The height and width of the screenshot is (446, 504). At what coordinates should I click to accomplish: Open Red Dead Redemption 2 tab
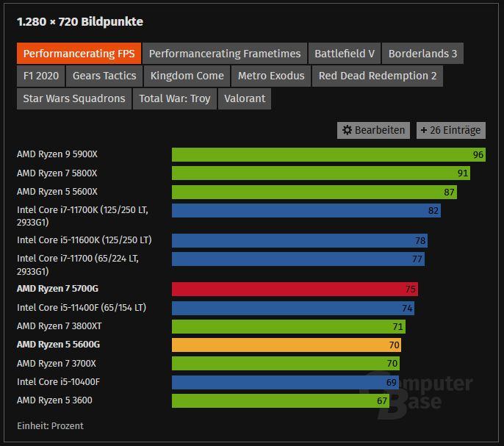click(378, 76)
